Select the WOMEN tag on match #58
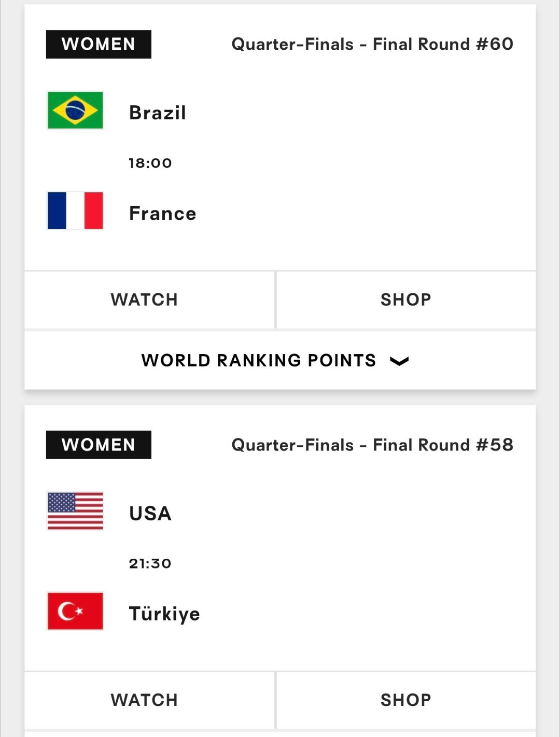The height and width of the screenshot is (737, 560). click(x=99, y=445)
